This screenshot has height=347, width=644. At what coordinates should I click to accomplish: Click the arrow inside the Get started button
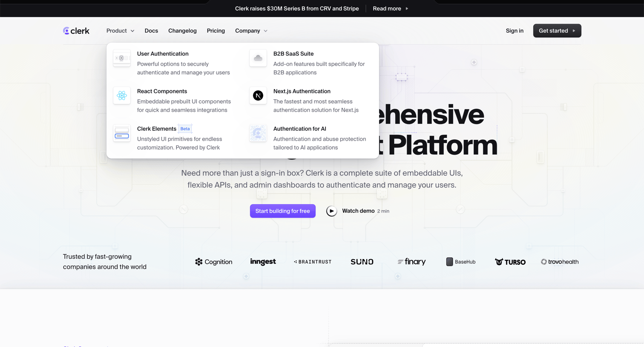point(574,31)
